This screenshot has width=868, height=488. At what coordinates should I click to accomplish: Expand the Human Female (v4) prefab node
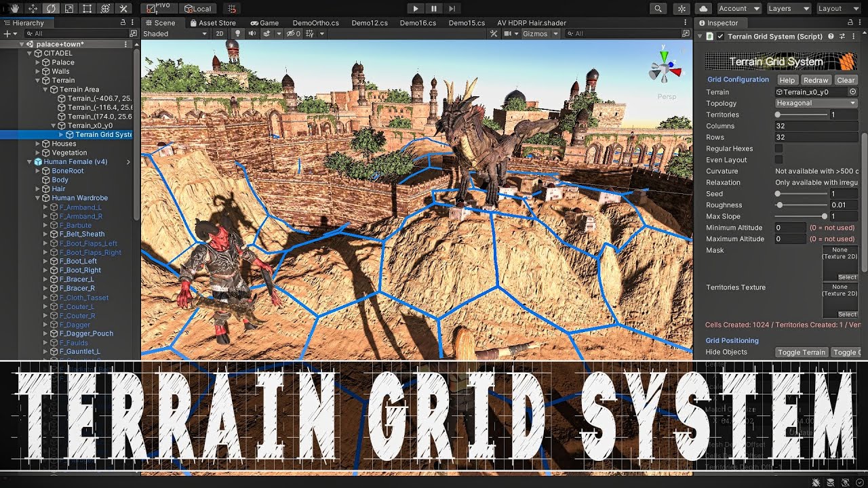[29, 162]
